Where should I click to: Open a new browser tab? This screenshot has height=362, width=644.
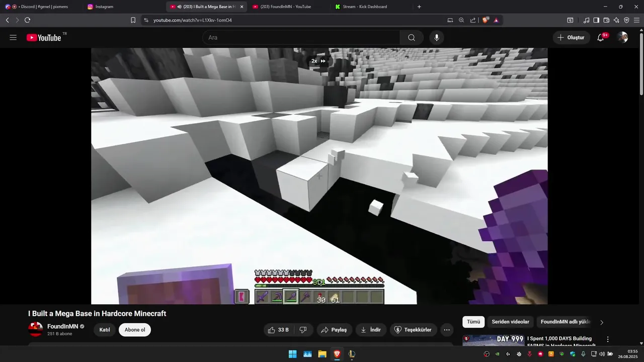(x=419, y=7)
